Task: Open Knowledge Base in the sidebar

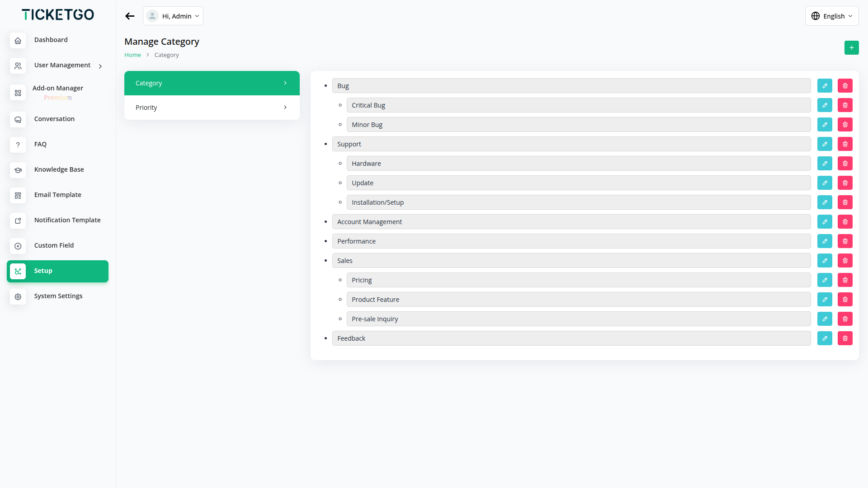Action: [x=59, y=169]
